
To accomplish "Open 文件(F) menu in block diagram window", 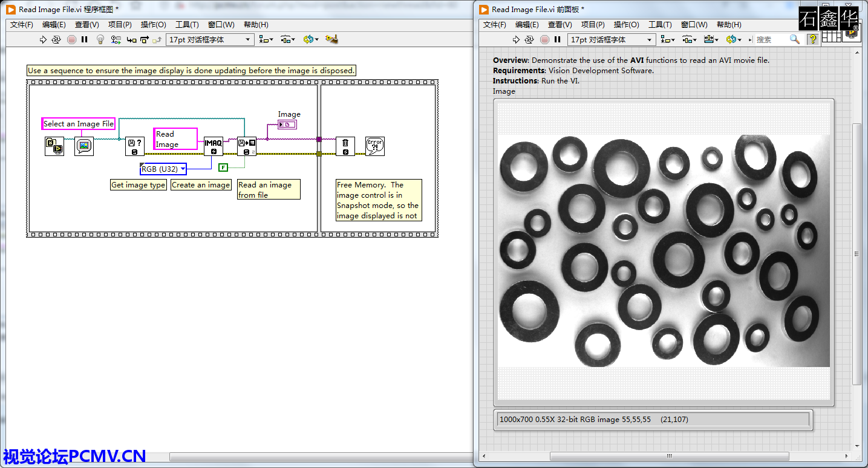I will click(x=22, y=25).
